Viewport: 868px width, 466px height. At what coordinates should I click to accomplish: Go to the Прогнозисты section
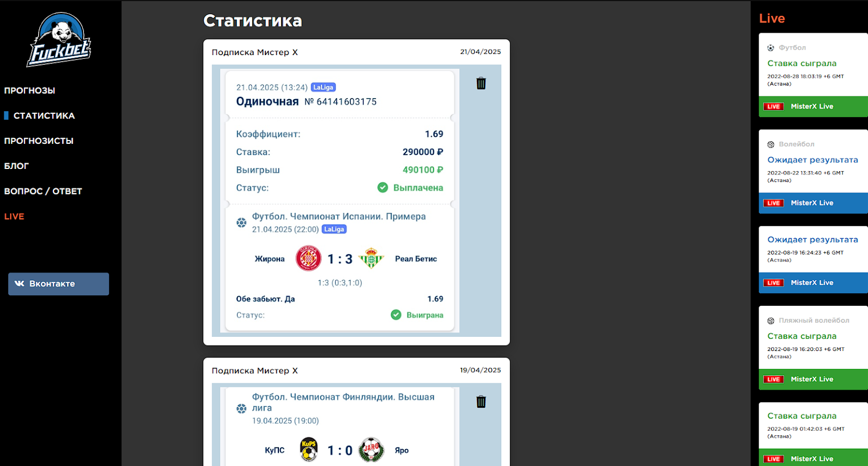click(x=39, y=141)
